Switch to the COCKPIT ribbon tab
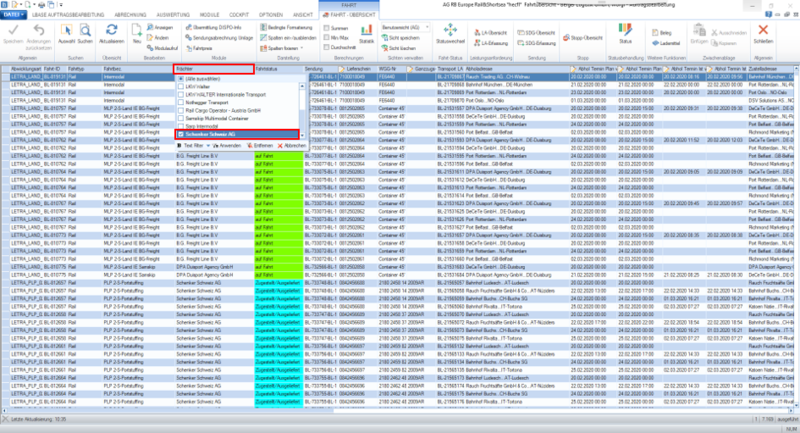Screen dimensions: 800x433 click(239, 15)
